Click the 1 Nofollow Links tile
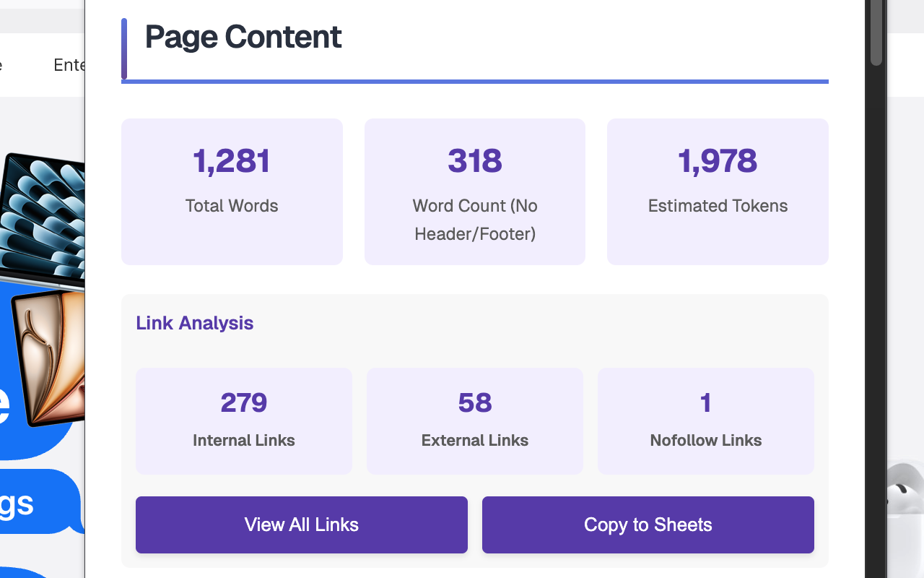Viewport: 924px width, 578px height. pos(706,421)
